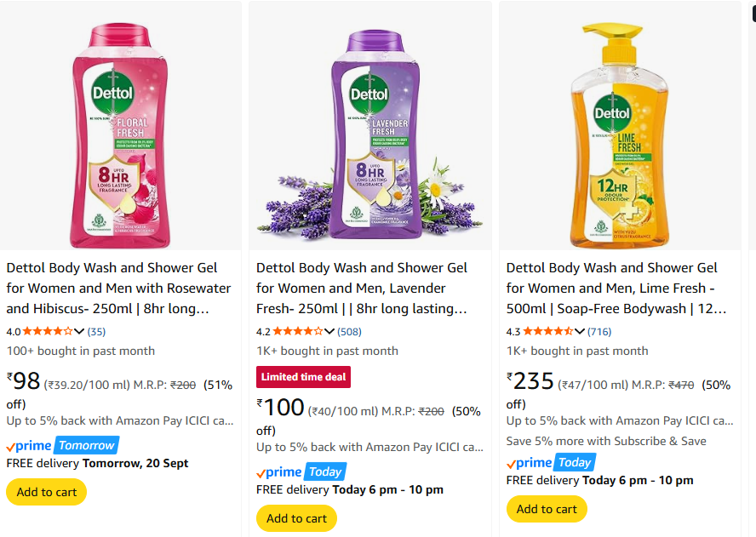
Task: Click the Rosewater and Hibiscus product title
Action: [118, 288]
